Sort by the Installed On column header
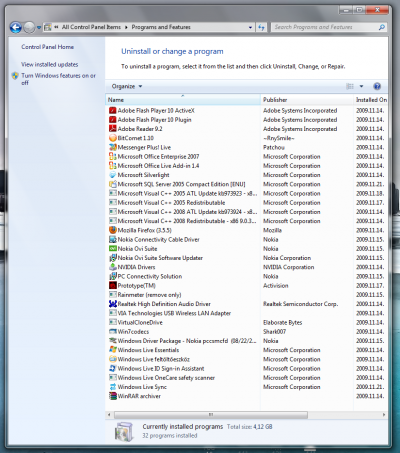 (371, 100)
